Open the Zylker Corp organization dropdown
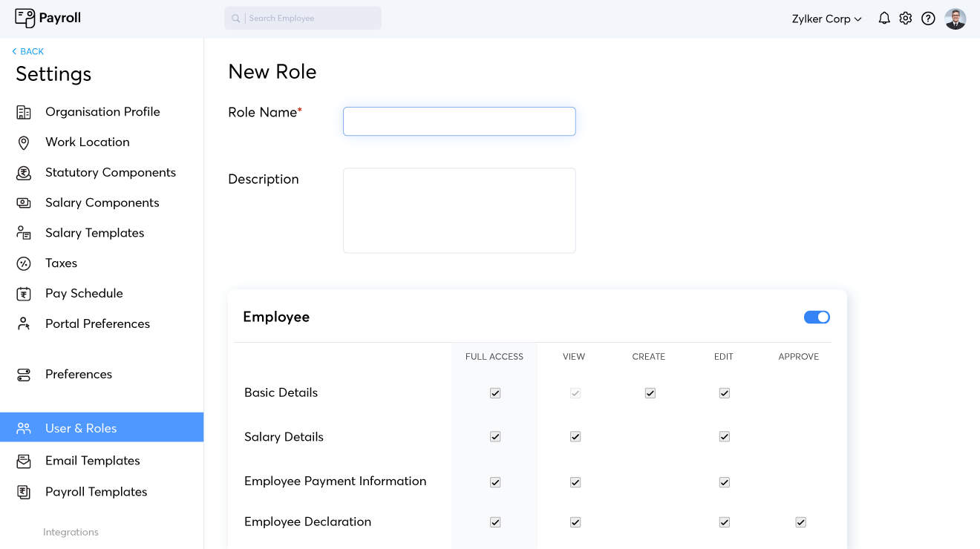The image size is (980, 549). (826, 19)
